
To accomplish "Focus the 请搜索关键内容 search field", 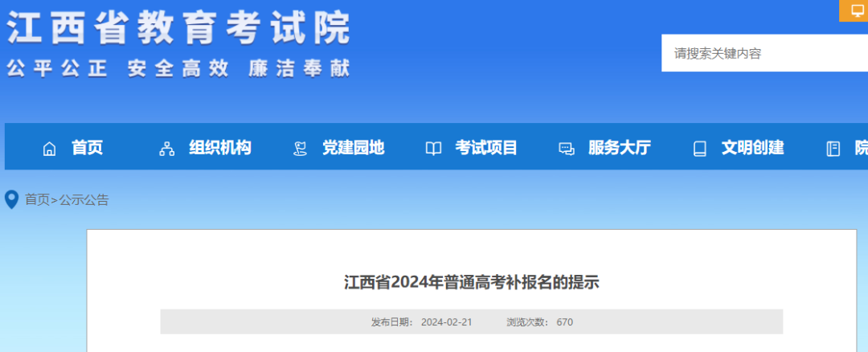I will click(x=764, y=53).
